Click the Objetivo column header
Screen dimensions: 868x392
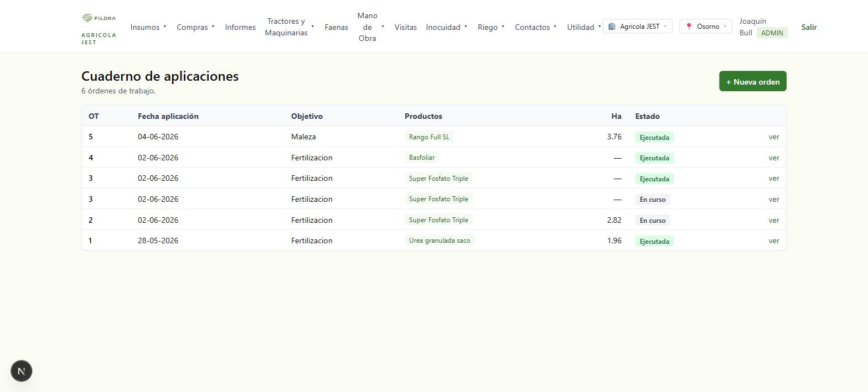click(x=307, y=116)
